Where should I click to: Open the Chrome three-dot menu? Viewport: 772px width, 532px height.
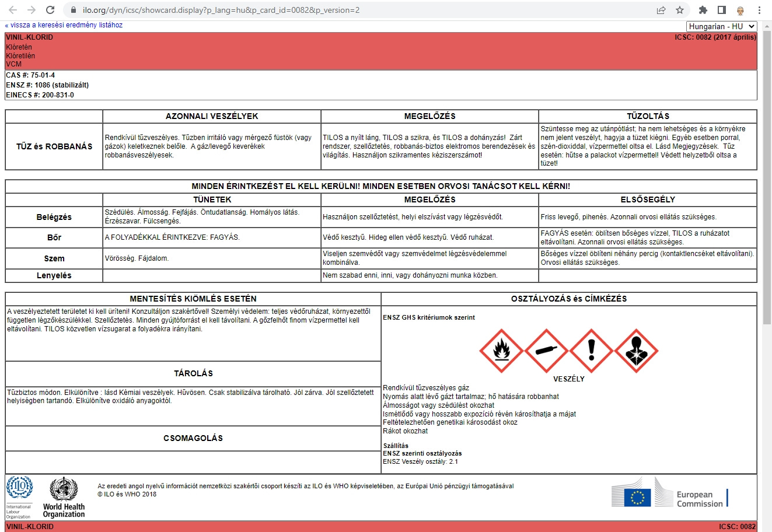[759, 10]
